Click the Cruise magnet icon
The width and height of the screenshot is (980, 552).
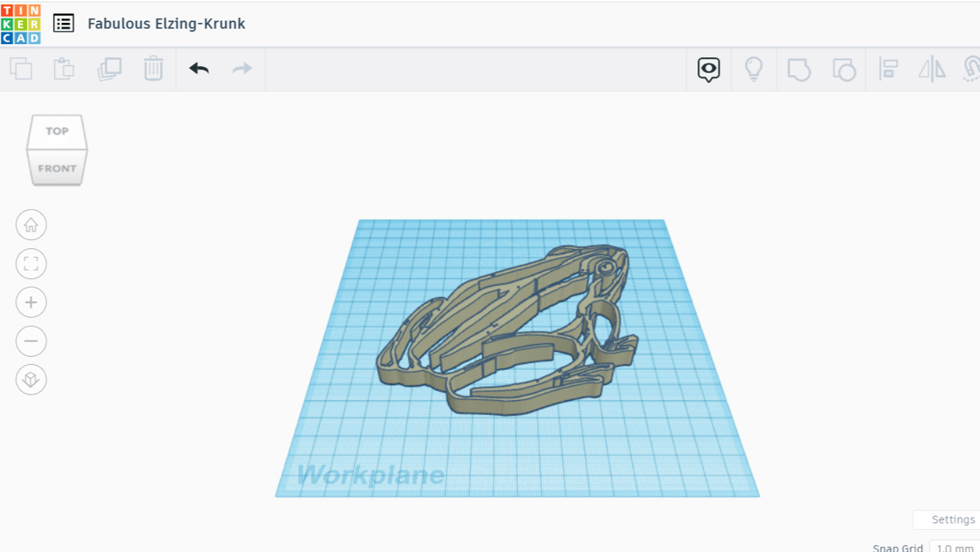[971, 69]
